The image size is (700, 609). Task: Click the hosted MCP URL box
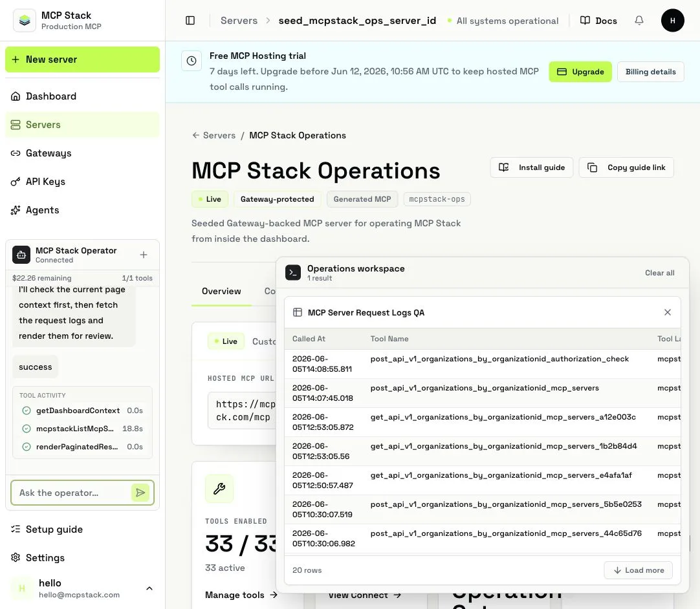(x=243, y=411)
